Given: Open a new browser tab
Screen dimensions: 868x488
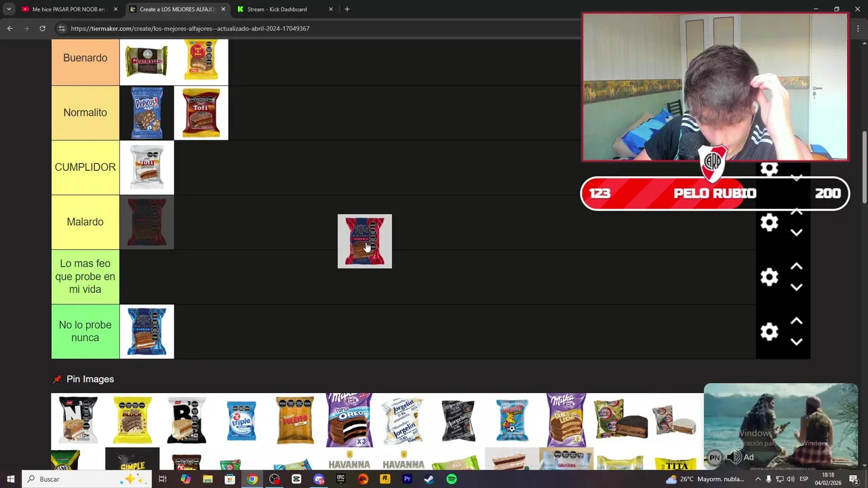Looking at the screenshot, I should [x=347, y=9].
